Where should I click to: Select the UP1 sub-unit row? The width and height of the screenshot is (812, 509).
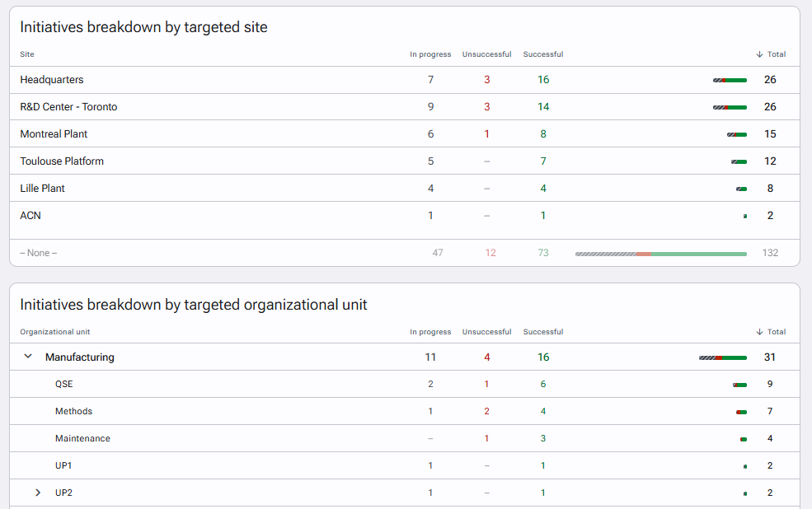click(405, 465)
